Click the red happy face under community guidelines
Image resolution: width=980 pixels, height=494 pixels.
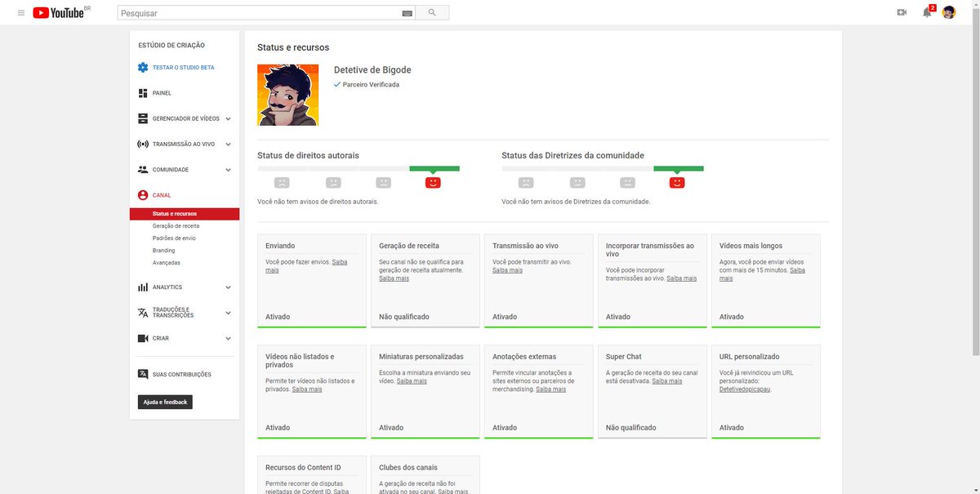(x=677, y=183)
